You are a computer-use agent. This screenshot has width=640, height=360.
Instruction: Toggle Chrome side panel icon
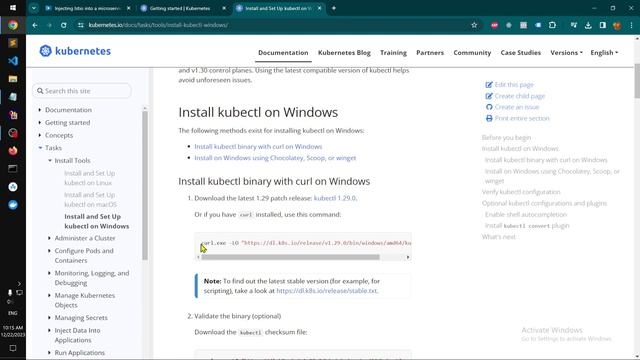[603, 25]
